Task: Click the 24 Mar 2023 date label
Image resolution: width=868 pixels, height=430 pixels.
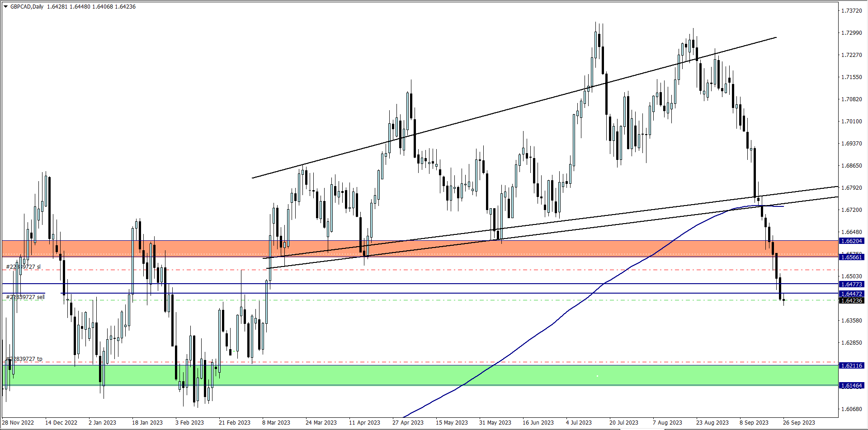Action: [321, 423]
